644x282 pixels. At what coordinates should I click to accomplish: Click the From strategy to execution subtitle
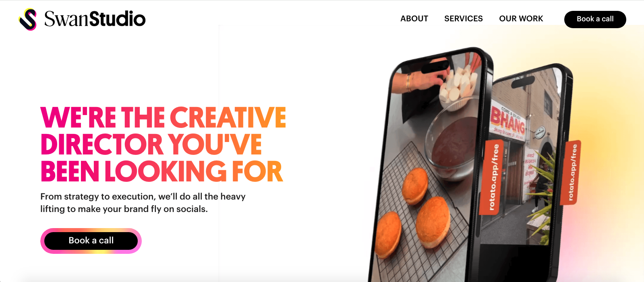pos(143,203)
